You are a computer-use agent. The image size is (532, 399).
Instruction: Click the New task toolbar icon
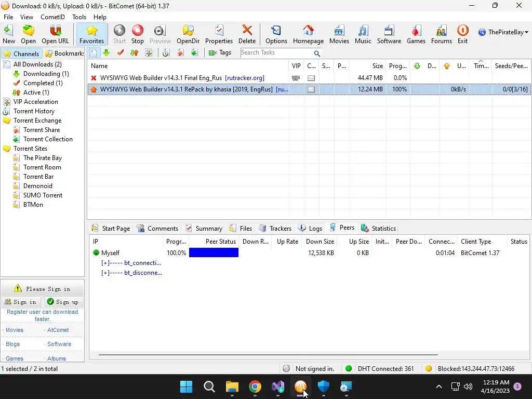pyautogui.click(x=9, y=34)
